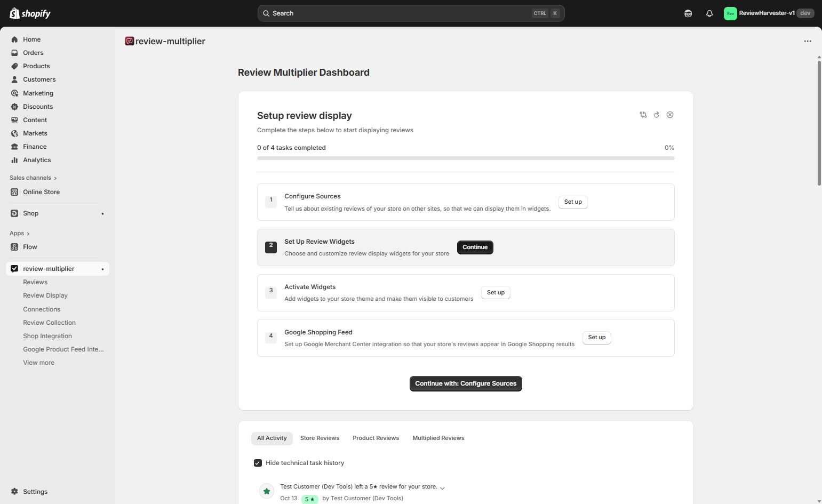This screenshot has width=822, height=504.
Task: Click review-multiplier sidebar app icon
Action: tap(14, 269)
